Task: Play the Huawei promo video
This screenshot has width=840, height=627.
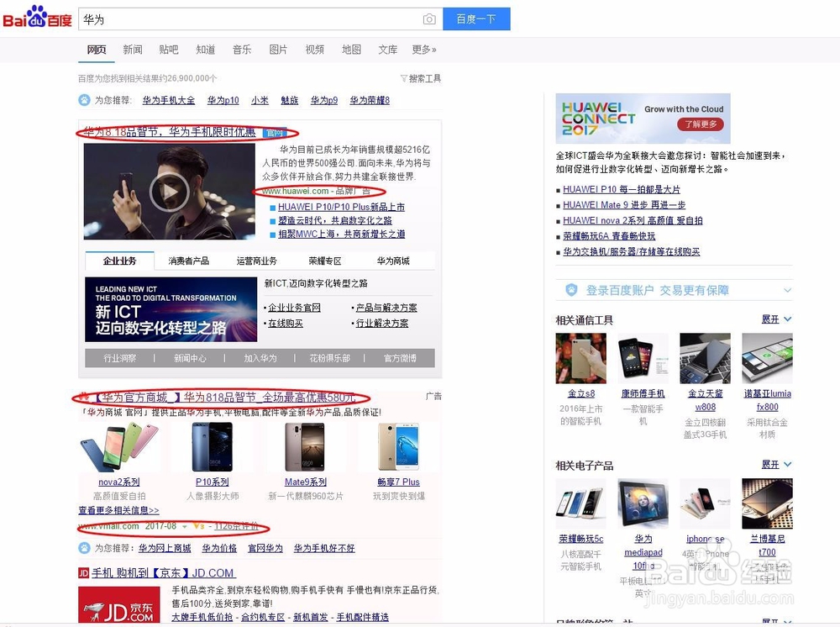Action: click(170, 192)
